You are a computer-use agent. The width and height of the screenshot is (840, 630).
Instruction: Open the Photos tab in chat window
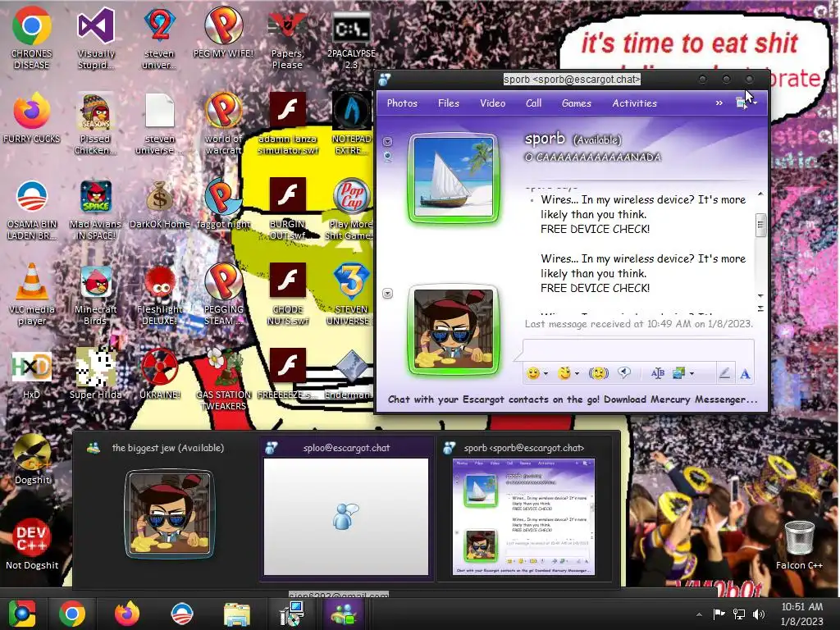tap(402, 103)
